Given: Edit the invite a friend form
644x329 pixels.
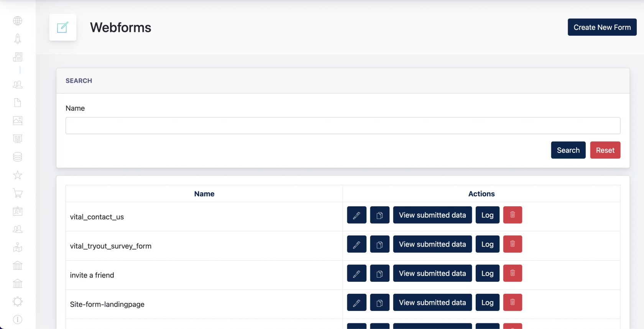Looking at the screenshot, I should coord(356,273).
